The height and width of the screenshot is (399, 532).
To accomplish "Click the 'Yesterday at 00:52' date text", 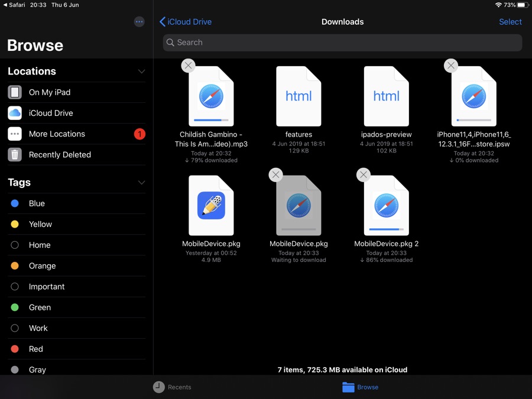I will [x=211, y=253].
